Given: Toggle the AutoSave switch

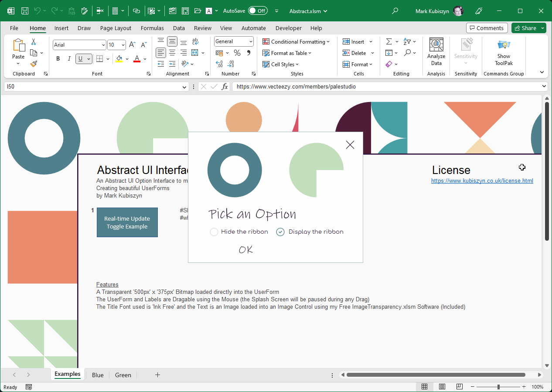Looking at the screenshot, I should [x=258, y=10].
